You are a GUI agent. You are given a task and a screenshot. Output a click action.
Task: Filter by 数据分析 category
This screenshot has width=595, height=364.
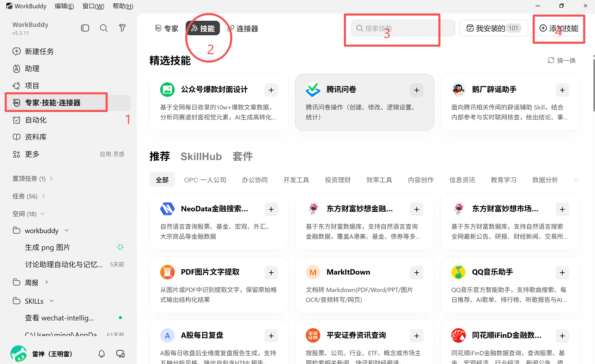pos(545,180)
